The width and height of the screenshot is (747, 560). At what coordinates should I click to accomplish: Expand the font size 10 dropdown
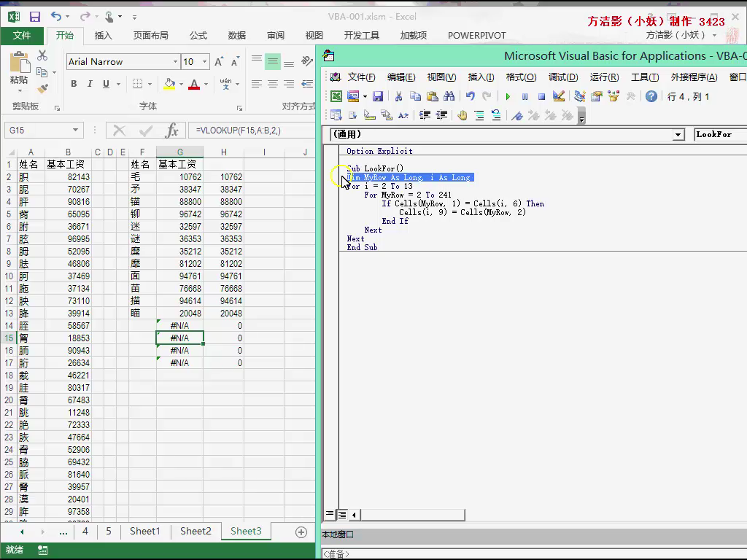(x=204, y=61)
